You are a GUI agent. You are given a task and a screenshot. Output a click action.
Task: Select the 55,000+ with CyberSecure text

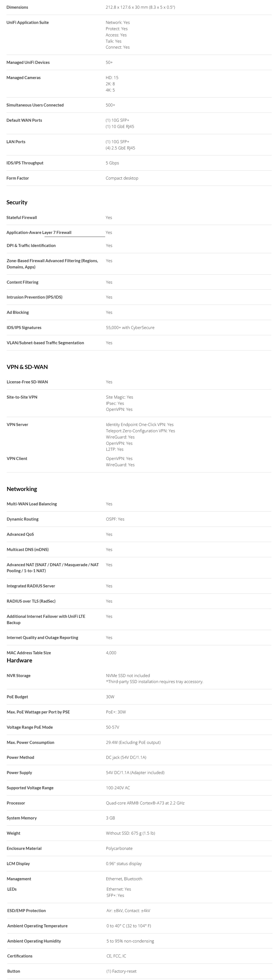point(130,328)
